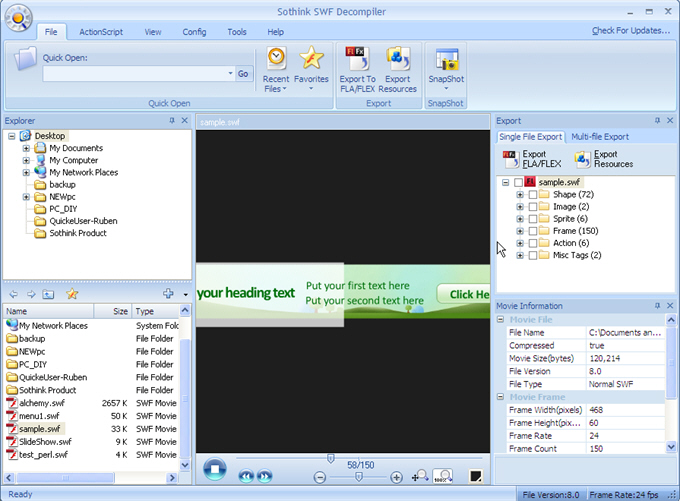
Task: Collapse the sample.swf tree node
Action: 505,183
